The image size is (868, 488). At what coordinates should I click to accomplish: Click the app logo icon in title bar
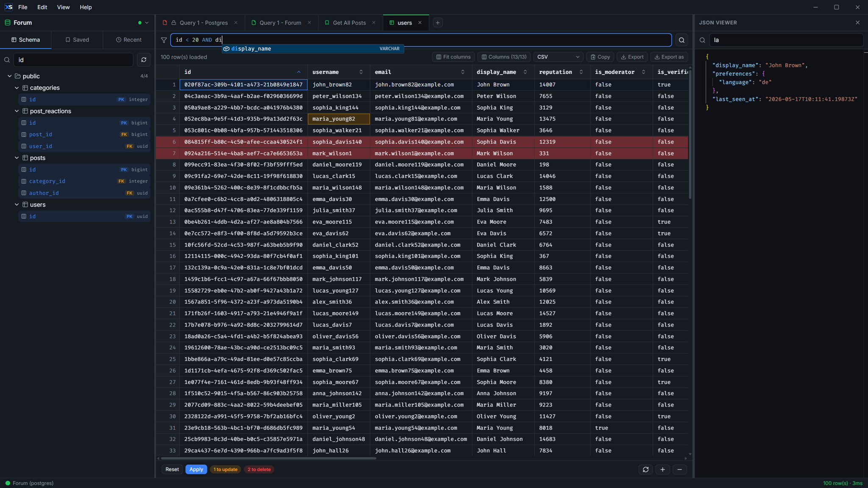[8, 7]
